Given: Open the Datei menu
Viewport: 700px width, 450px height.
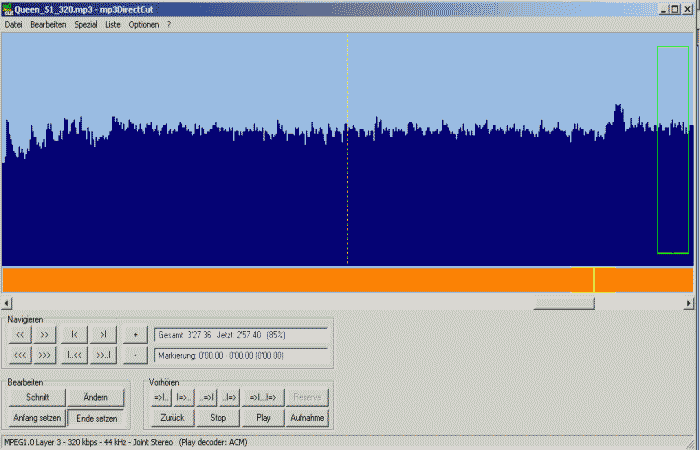Looking at the screenshot, I should (x=13, y=24).
